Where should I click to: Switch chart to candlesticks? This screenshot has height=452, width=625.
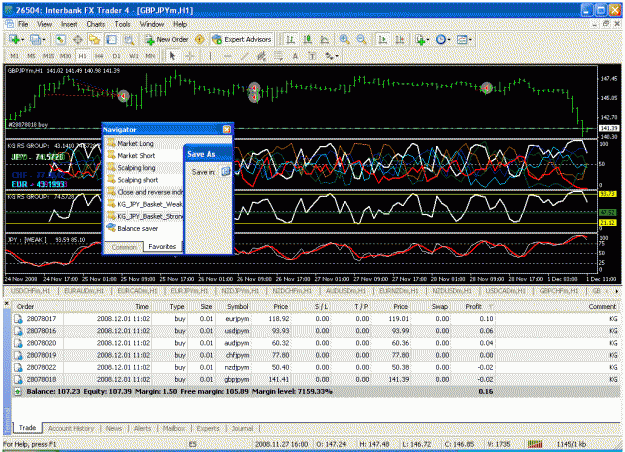click(307, 39)
